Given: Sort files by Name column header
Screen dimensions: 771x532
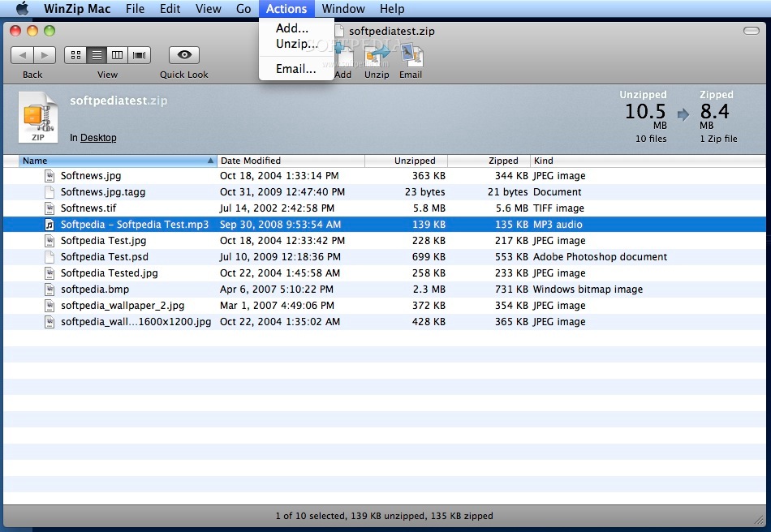Looking at the screenshot, I should 114,161.
